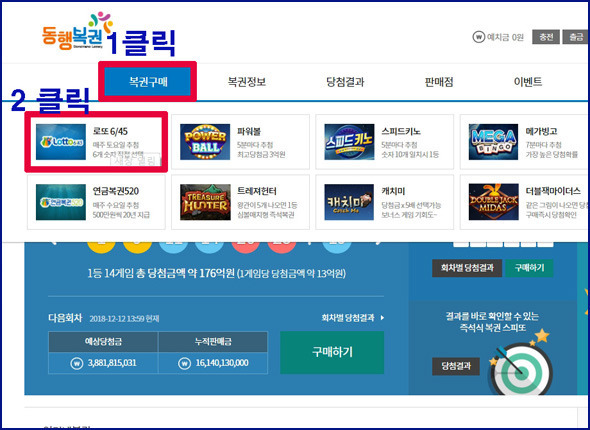Select the Catch Me game icon
This screenshot has height=430, width=590.
349,202
